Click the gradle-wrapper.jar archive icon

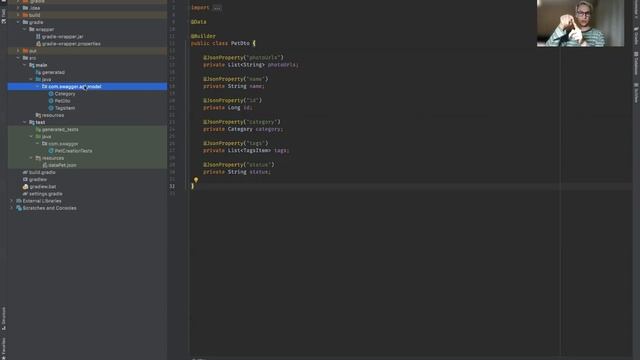point(38,37)
